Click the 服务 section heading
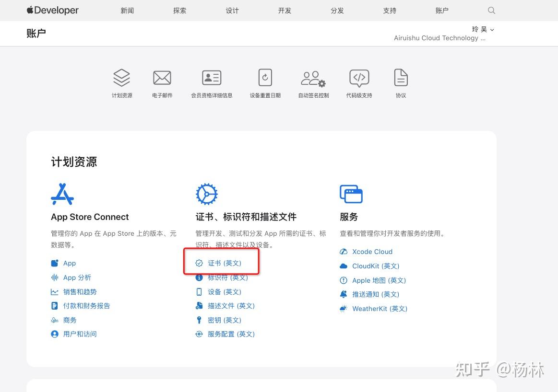Viewport: 558px width, 392px height. pos(349,217)
